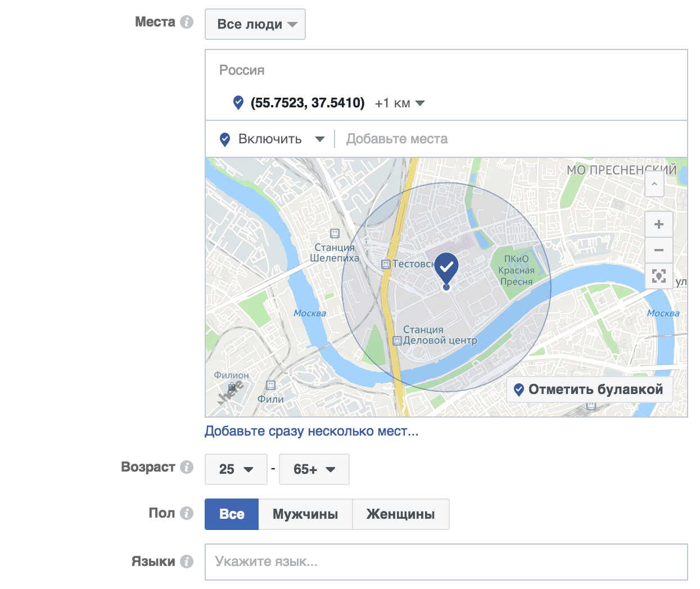Open minimum age dropdown 25
Viewport: 700px width, 589px height.
pos(236,469)
